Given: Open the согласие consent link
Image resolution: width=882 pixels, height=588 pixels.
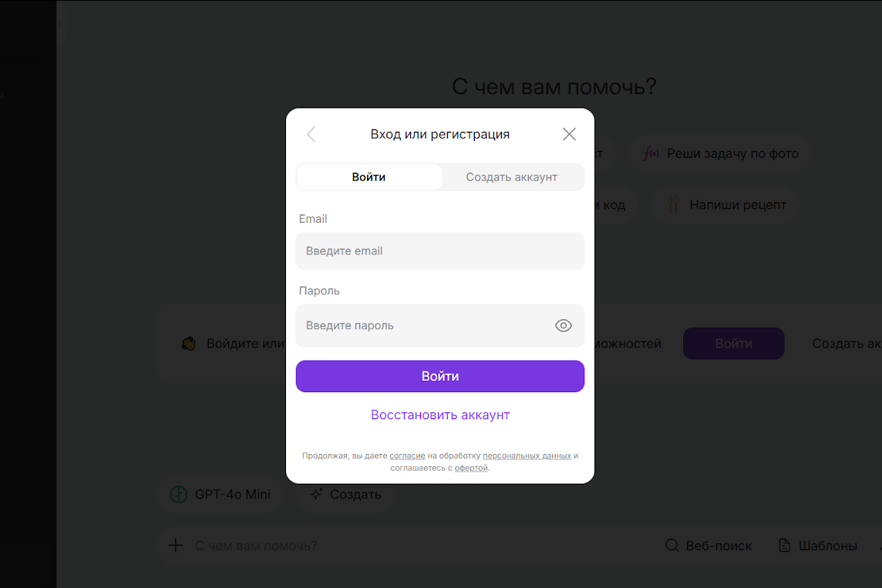Looking at the screenshot, I should (x=407, y=456).
